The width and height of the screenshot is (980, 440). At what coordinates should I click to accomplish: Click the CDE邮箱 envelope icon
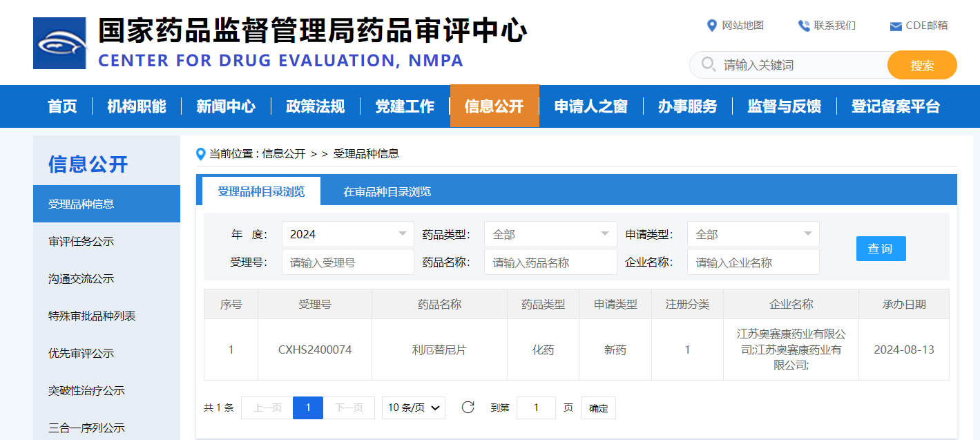896,26
